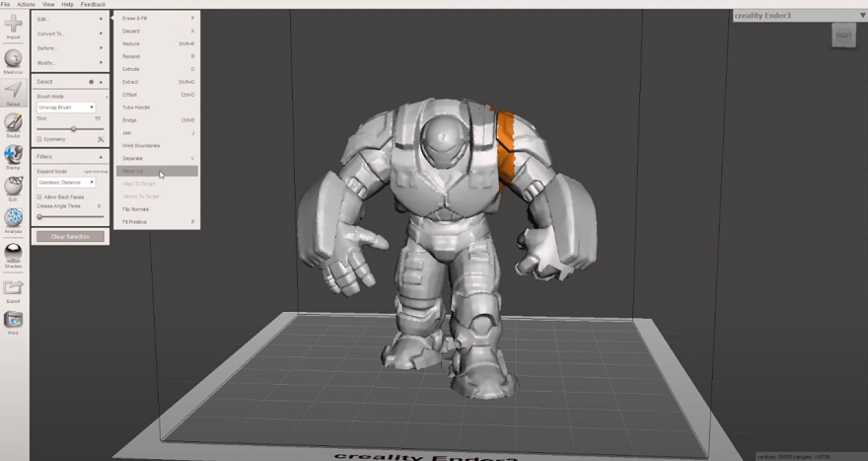Screen dimensions: 868x461
Task: Select Remesh in the Edit submenu
Action: click(x=157, y=56)
